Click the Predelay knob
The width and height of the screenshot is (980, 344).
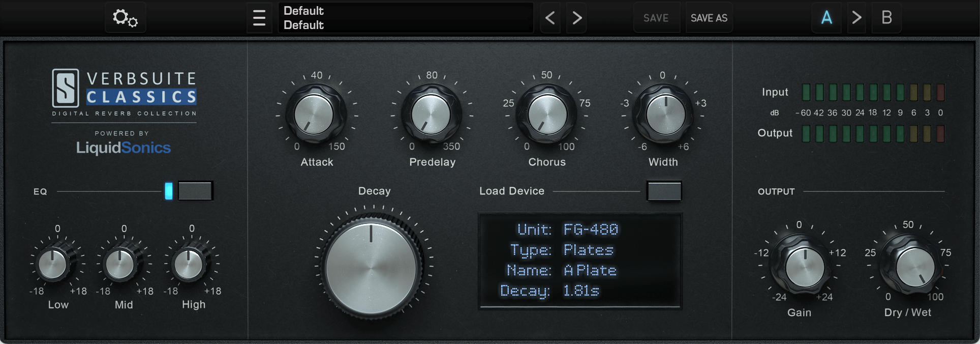coord(431,114)
